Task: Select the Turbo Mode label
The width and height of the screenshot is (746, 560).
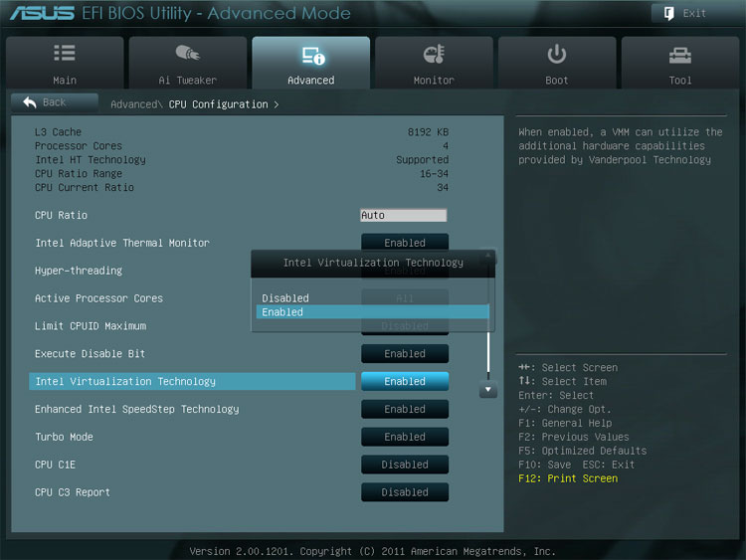Action: 64,437
